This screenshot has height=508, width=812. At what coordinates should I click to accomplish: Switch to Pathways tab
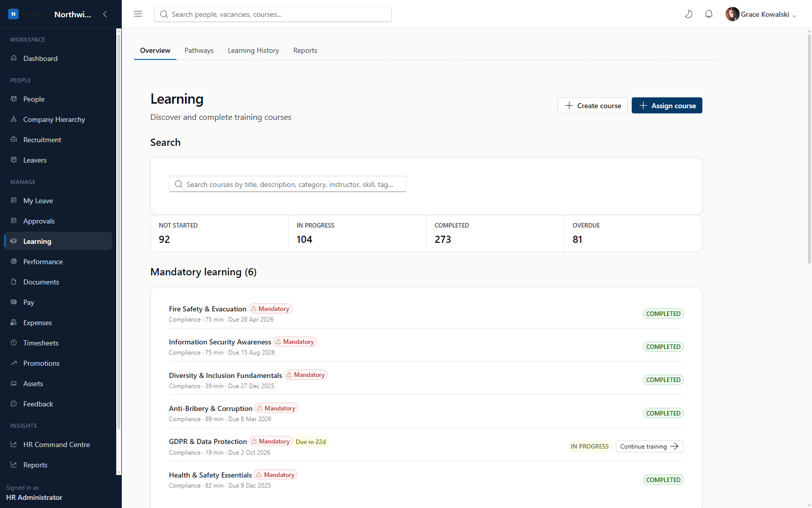(x=199, y=50)
